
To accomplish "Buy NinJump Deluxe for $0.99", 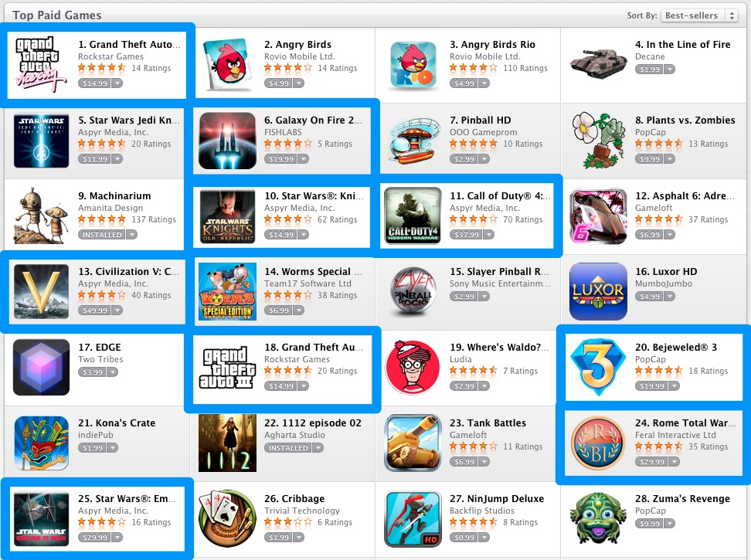I will coord(464,537).
